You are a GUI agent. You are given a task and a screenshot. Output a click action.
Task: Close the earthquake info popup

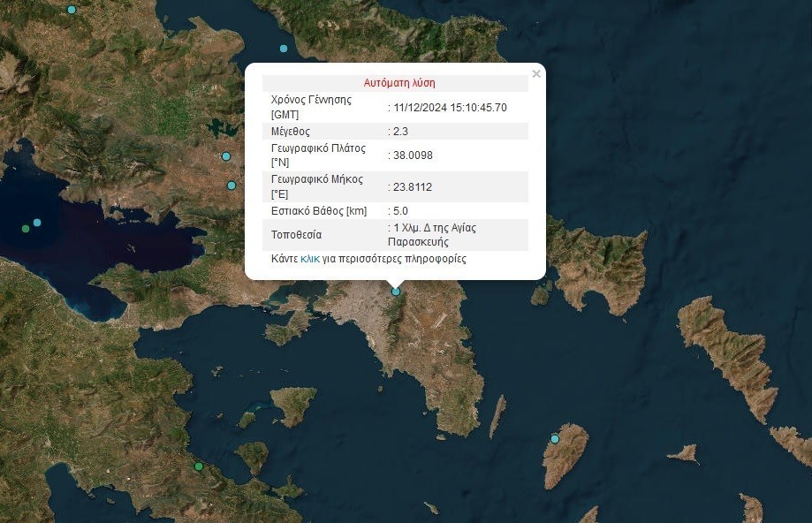536,74
